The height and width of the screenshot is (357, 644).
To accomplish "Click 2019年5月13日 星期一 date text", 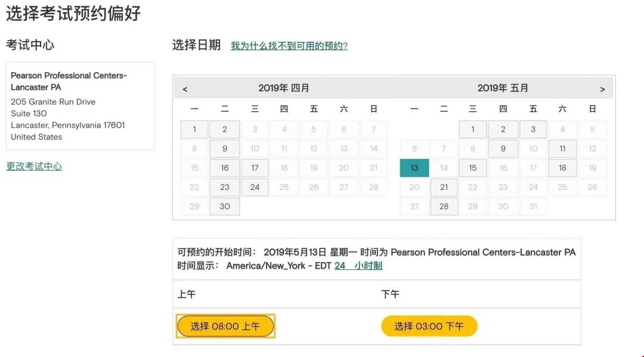I will [311, 252].
